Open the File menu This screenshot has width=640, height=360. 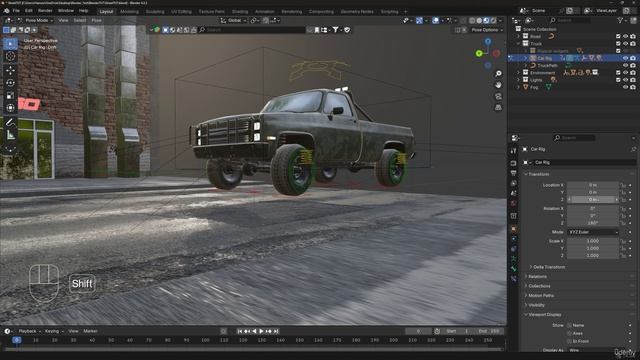pyautogui.click(x=16, y=11)
